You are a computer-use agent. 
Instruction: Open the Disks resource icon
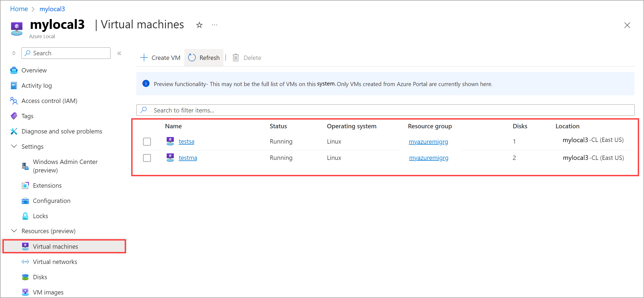point(25,277)
